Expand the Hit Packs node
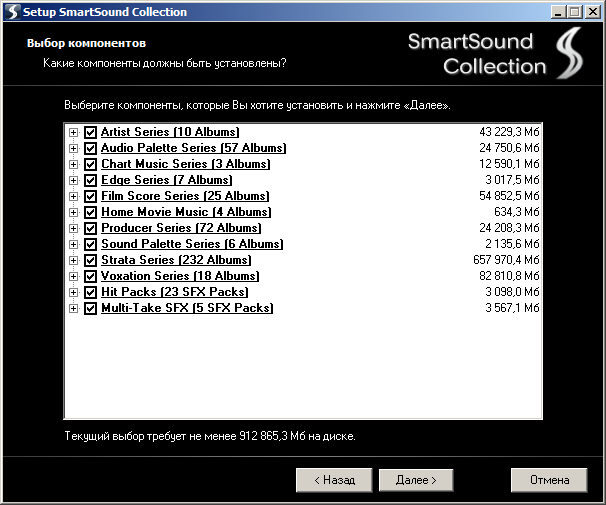Screen dimensions: 606x505 pyautogui.click(x=73, y=292)
